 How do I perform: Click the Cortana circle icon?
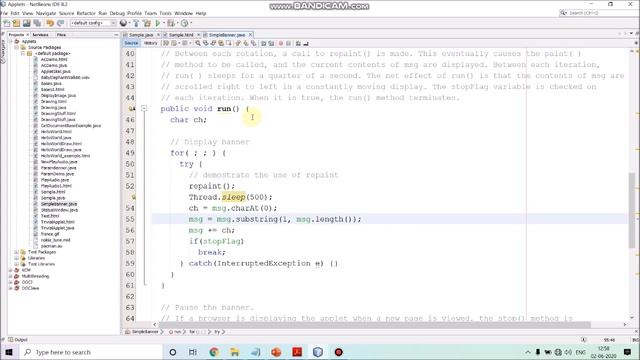[173, 352]
